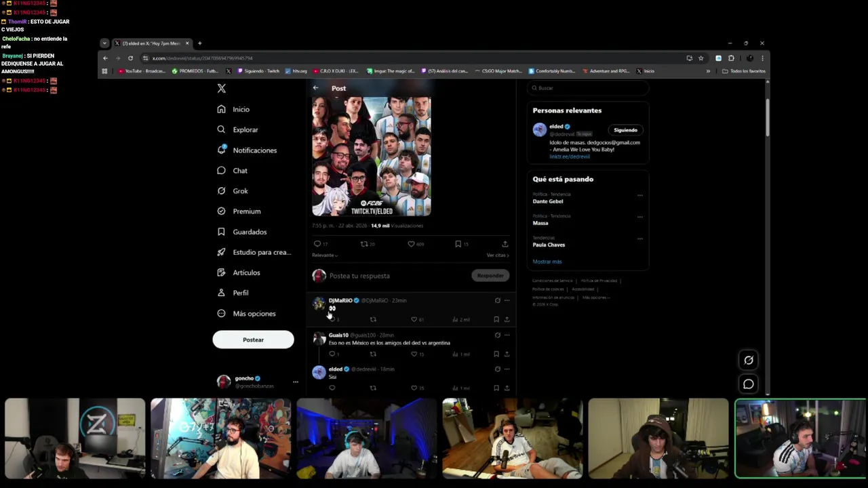Click the back arrow next to Post
The image size is (868, 488).
315,88
